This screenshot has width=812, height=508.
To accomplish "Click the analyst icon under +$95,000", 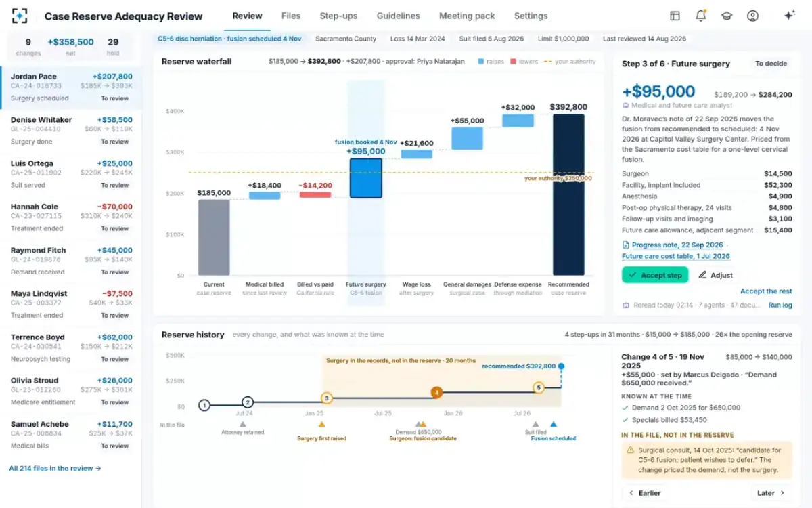I will pos(626,106).
